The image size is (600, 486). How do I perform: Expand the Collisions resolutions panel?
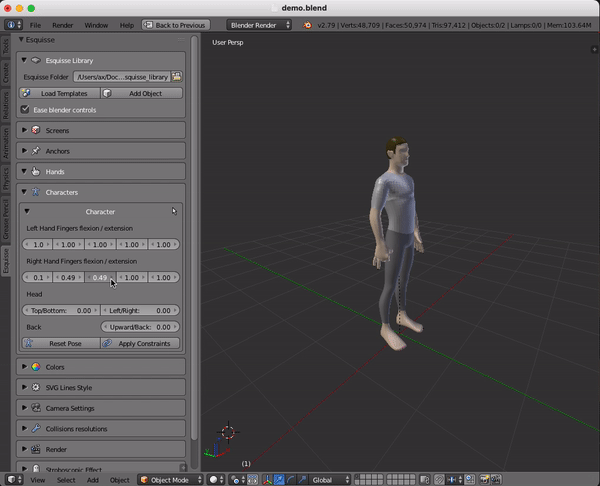pyautogui.click(x=24, y=429)
